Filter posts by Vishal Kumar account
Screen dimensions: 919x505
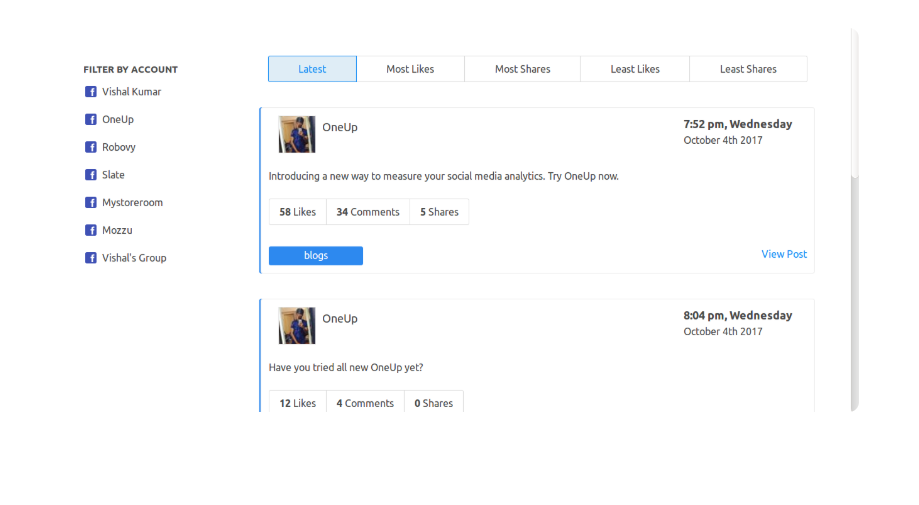pyautogui.click(x=131, y=92)
